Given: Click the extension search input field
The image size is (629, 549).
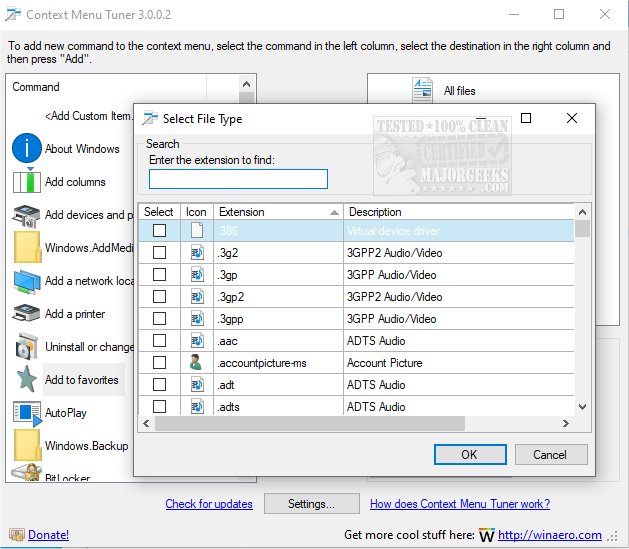Looking at the screenshot, I should point(238,179).
